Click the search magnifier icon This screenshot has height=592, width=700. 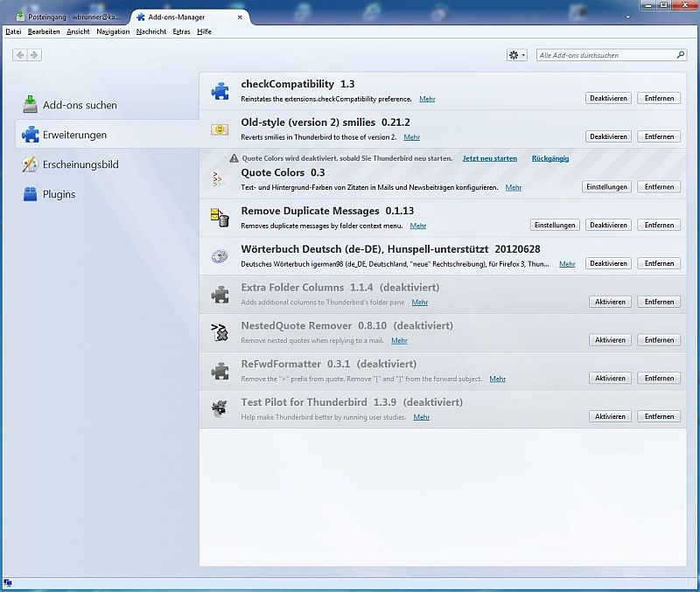pyautogui.click(x=680, y=55)
